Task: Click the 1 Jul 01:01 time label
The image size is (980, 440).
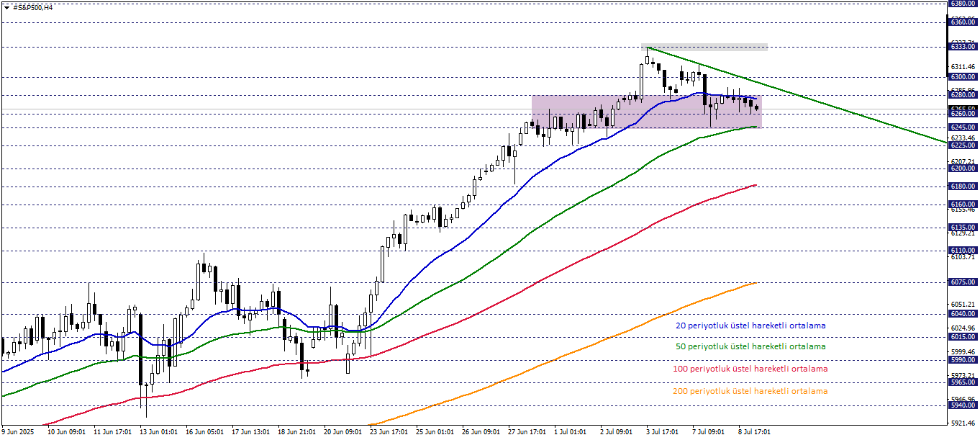Action: [x=572, y=433]
